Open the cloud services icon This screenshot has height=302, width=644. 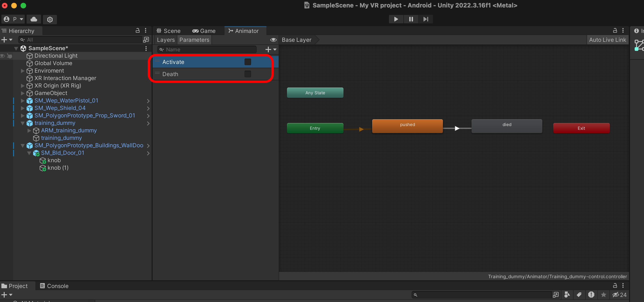tap(34, 19)
